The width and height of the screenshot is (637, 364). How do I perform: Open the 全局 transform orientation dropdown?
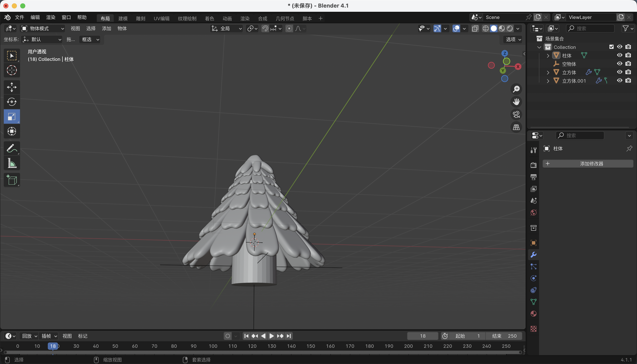226,28
